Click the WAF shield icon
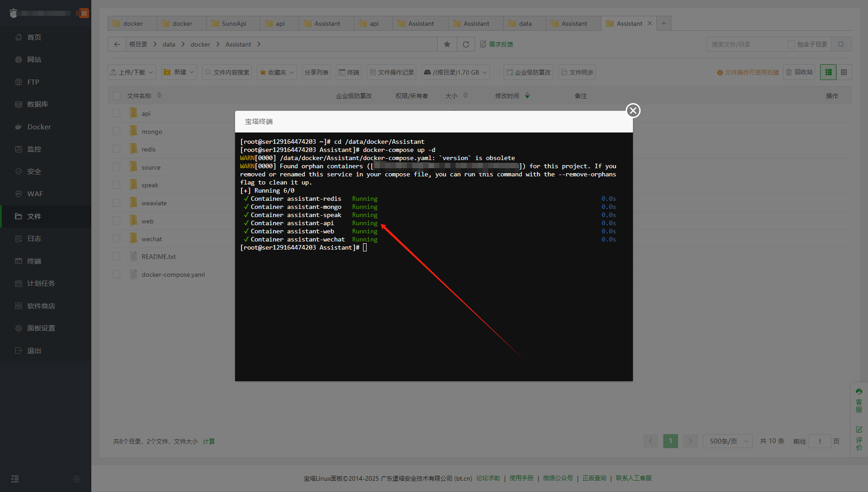 coord(19,194)
